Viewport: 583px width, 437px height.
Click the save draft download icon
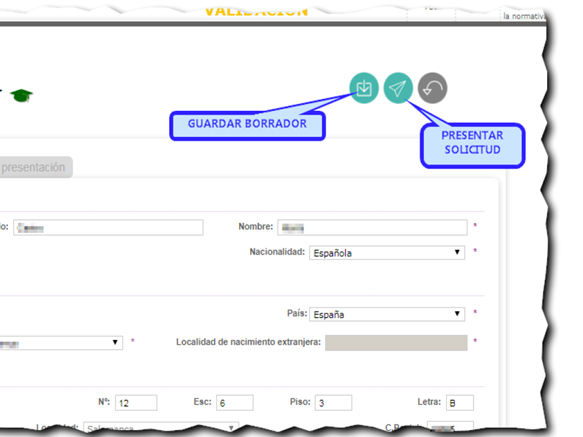(364, 88)
